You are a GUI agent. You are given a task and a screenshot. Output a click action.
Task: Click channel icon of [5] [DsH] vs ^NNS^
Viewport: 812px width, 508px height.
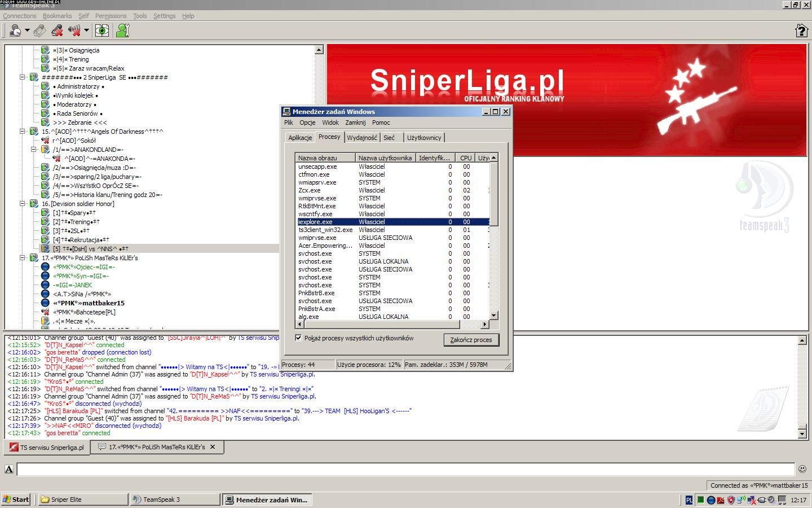45,249
